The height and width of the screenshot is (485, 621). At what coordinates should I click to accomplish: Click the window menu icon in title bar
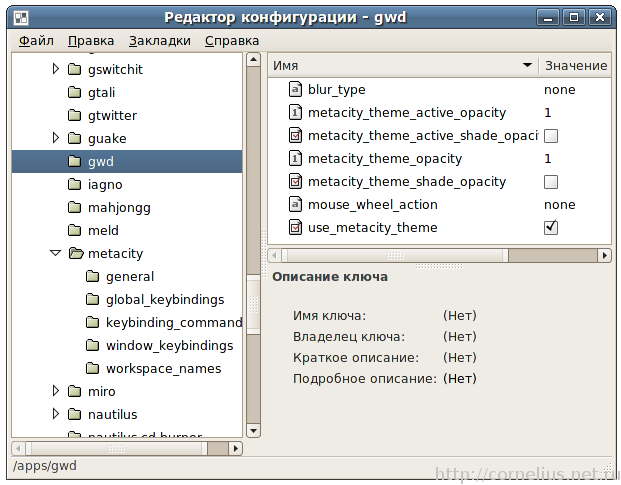[x=21, y=18]
